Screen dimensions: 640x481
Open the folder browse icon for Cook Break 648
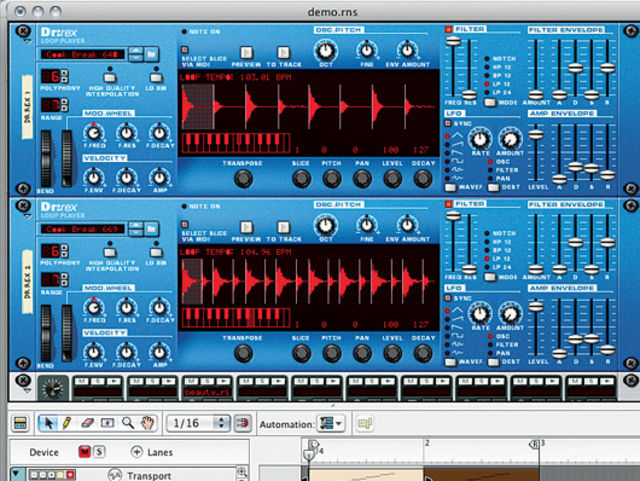pyautogui.click(x=151, y=53)
